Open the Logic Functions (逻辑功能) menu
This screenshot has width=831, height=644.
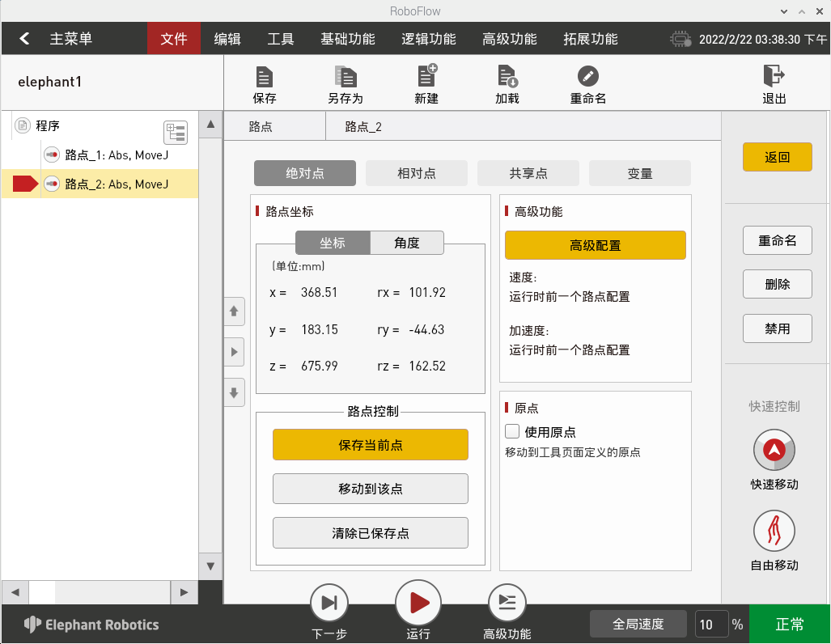pos(428,39)
